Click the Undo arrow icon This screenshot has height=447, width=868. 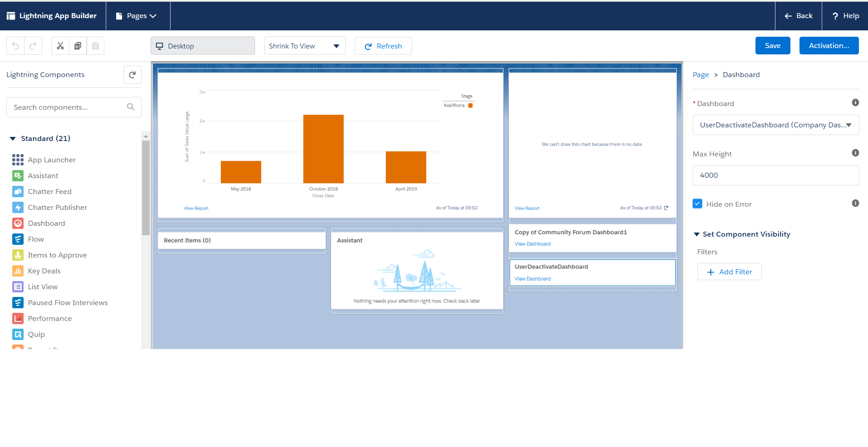pos(15,46)
